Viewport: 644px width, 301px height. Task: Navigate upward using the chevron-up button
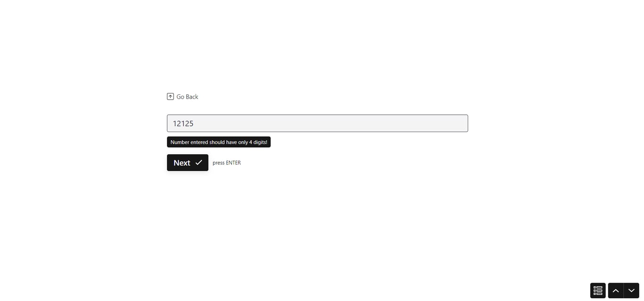(x=616, y=291)
